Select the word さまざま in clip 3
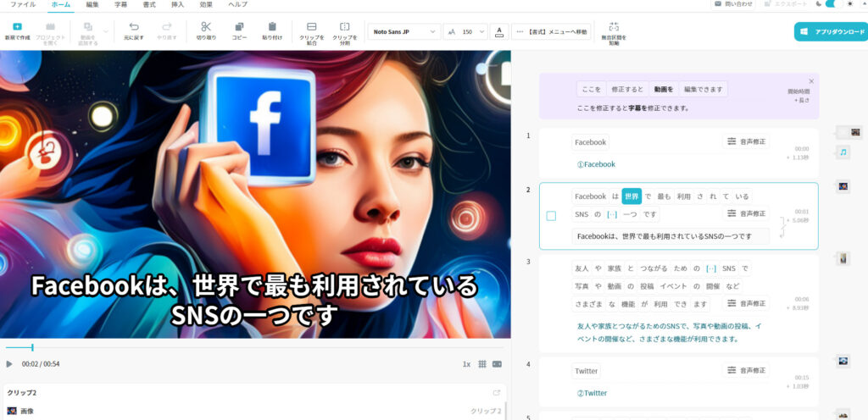Image resolution: width=868 pixels, height=420 pixels. (587, 304)
